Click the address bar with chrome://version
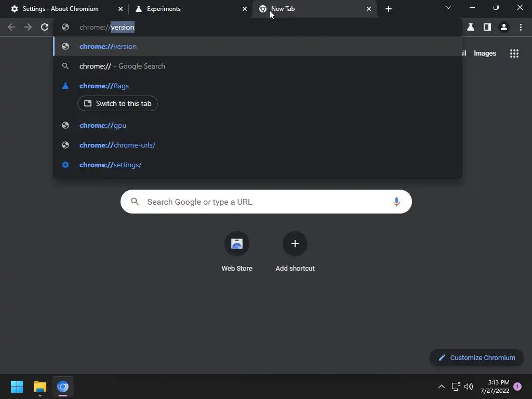 tap(258, 27)
